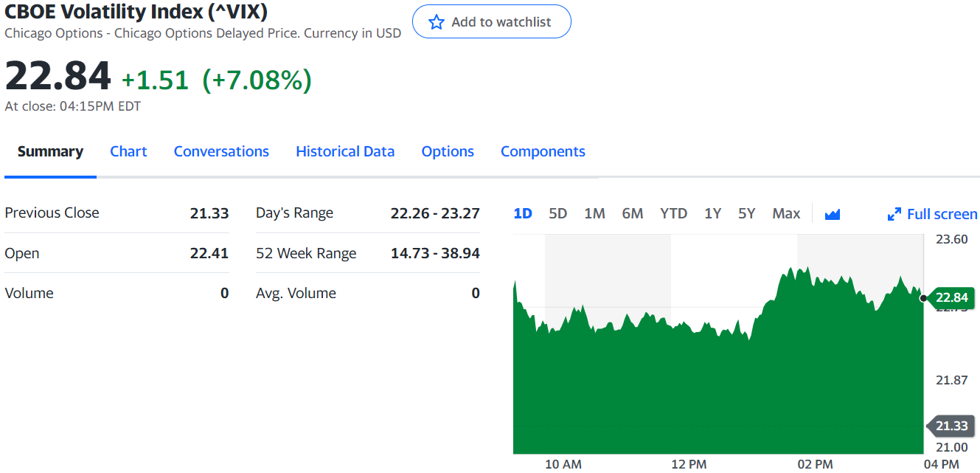The image size is (980, 473).
Task: Click the 02 PM time axis label
Action: click(815, 464)
